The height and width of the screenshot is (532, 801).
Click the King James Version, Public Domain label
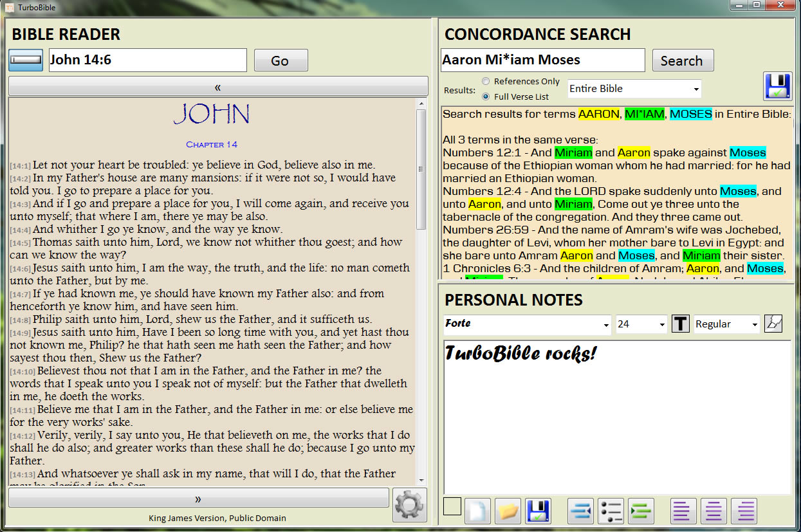[x=217, y=518]
